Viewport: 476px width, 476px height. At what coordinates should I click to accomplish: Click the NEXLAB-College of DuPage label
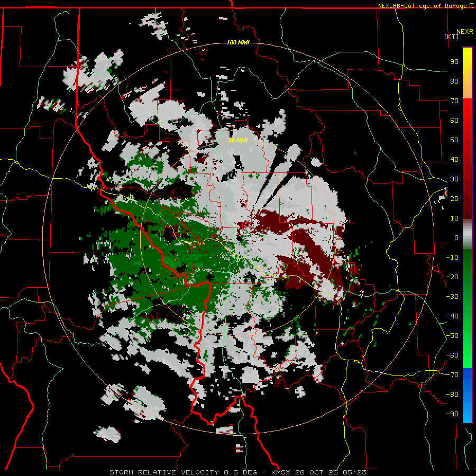(423, 6)
